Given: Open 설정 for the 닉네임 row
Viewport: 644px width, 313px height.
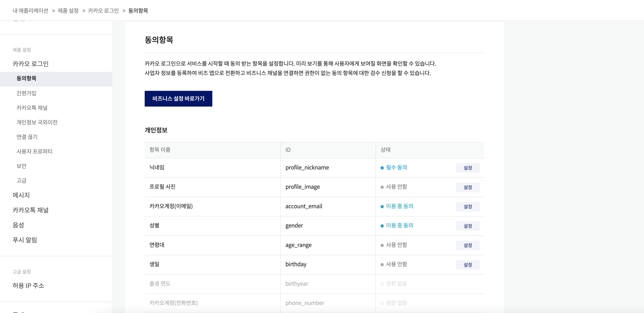Looking at the screenshot, I should 467,168.
